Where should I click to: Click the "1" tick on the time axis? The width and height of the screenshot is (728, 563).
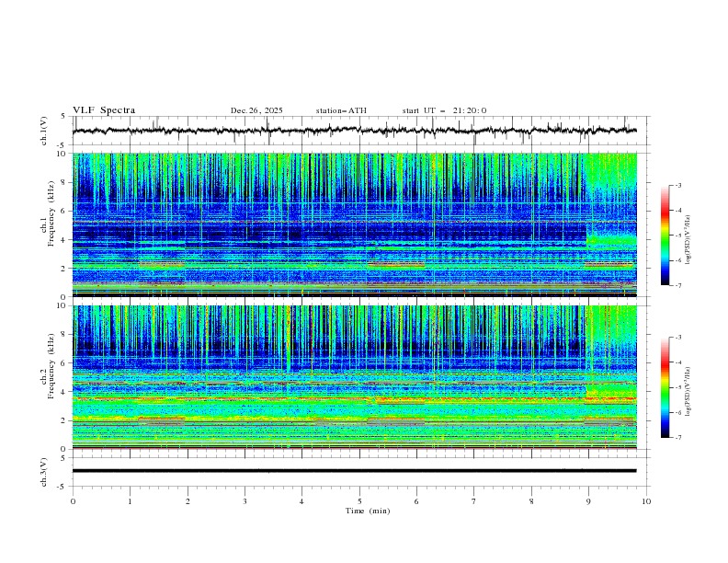pyautogui.click(x=130, y=501)
